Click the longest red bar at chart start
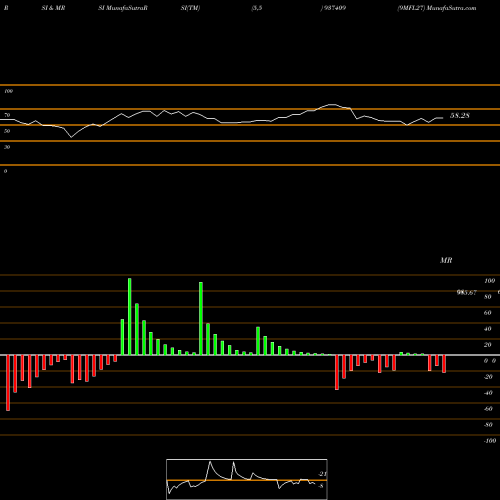Viewport: 500px width, 500px height. tap(8, 383)
